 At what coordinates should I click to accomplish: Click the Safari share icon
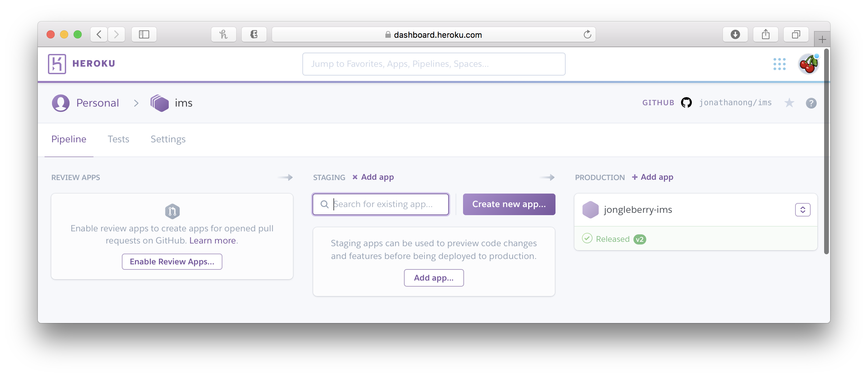coord(765,34)
